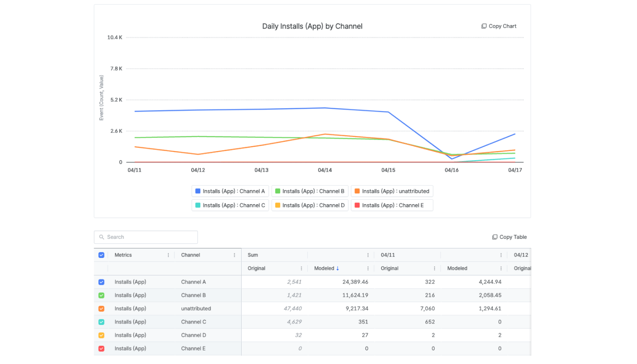Click the search magnifier icon

pos(101,237)
